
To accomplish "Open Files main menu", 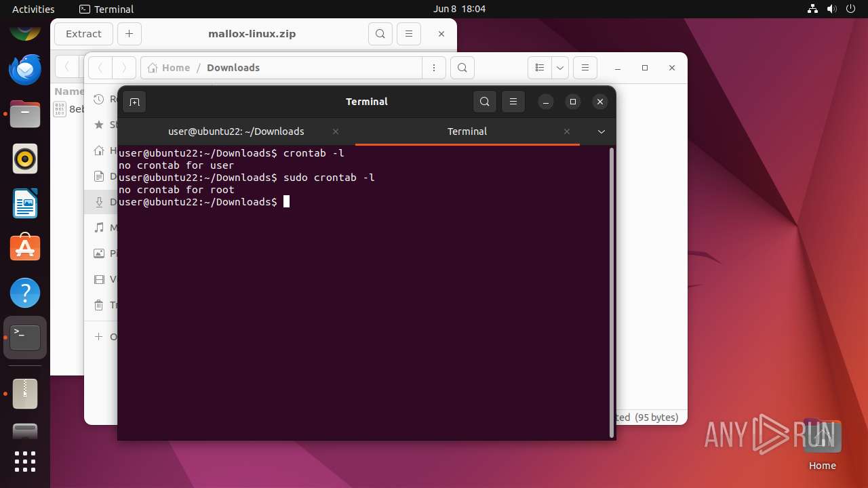I will (585, 68).
